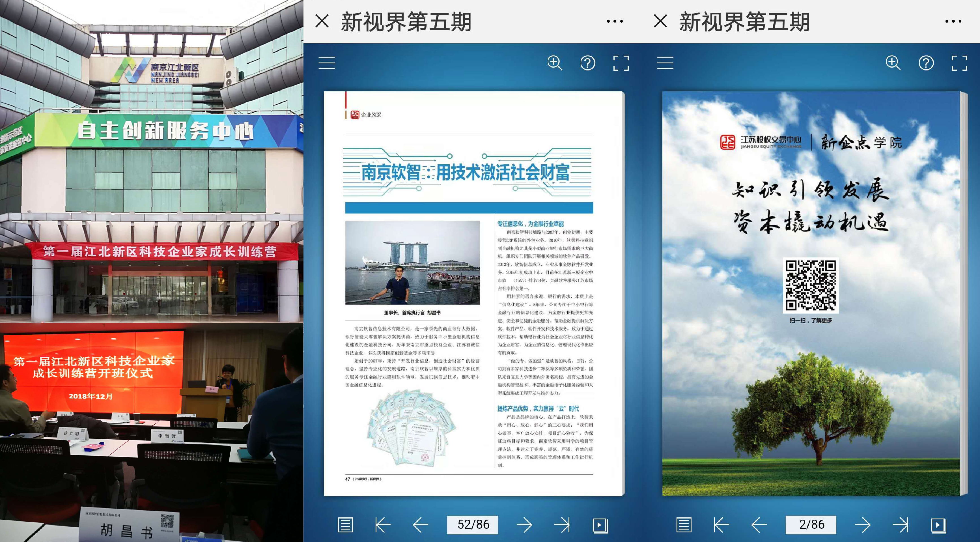Open table of contents icon in middle viewer
This screenshot has width=980, height=542.
pos(345,525)
